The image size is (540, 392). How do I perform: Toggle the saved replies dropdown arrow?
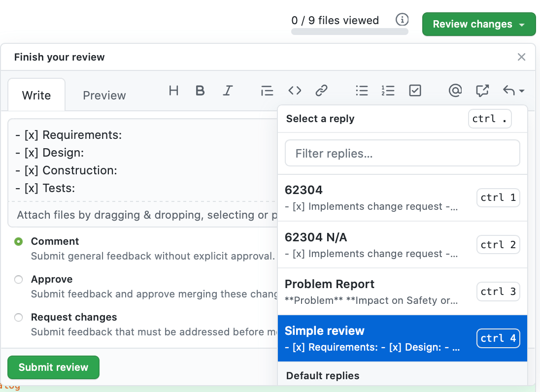[x=513, y=91]
